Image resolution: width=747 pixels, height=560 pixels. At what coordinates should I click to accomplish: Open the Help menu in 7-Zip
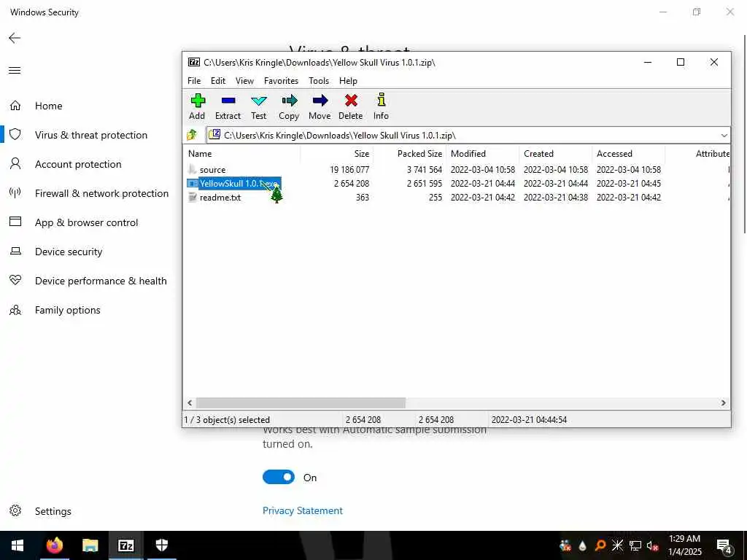coord(348,81)
